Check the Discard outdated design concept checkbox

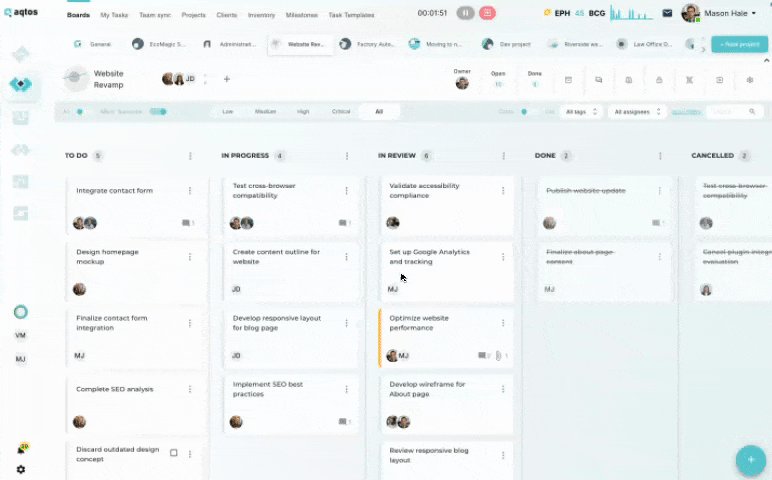click(173, 452)
